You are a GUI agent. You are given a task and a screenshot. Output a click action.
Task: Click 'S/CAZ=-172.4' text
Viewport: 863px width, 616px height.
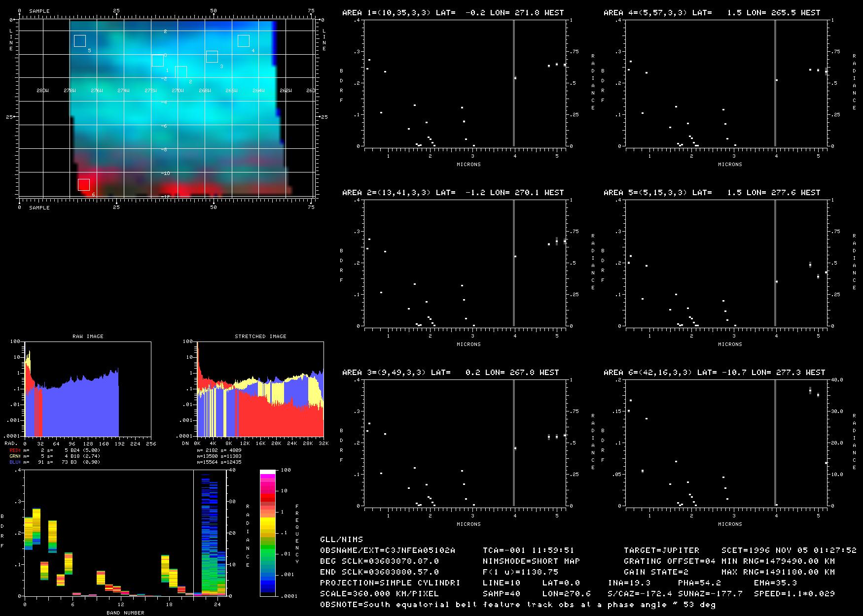[x=640, y=594]
